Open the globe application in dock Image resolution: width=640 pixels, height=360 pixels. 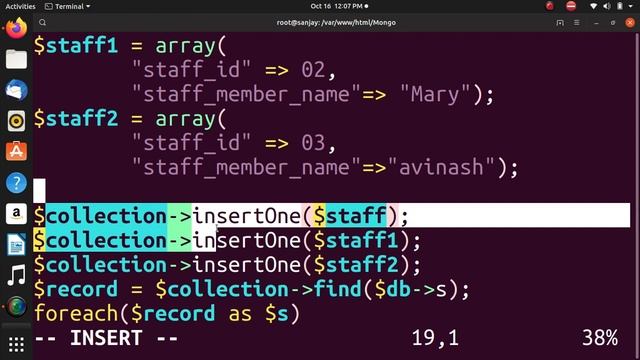[16, 306]
